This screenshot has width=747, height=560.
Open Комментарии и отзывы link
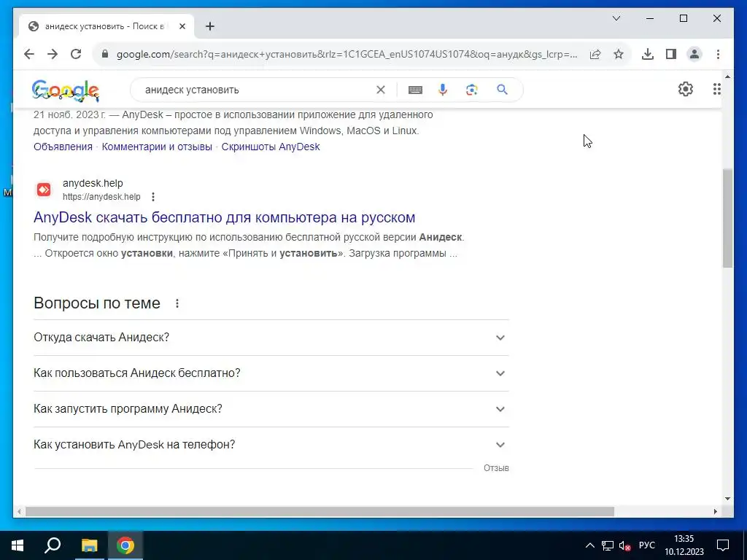click(x=157, y=147)
